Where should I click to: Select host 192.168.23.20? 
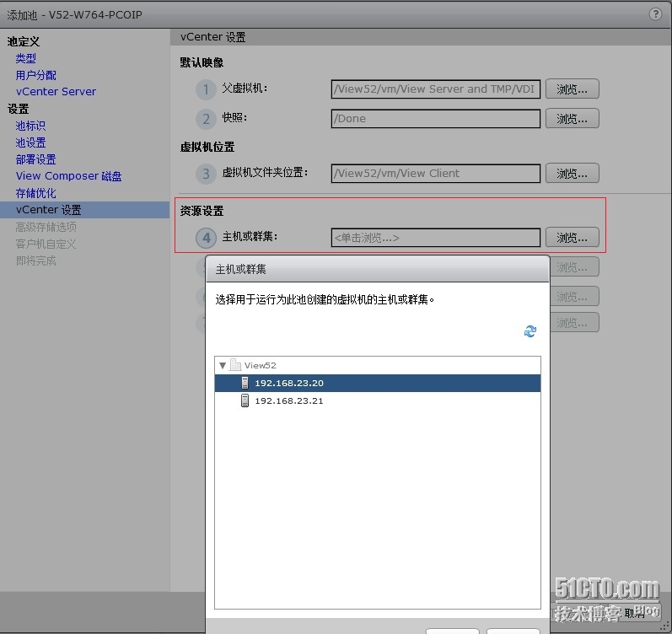[x=378, y=383]
